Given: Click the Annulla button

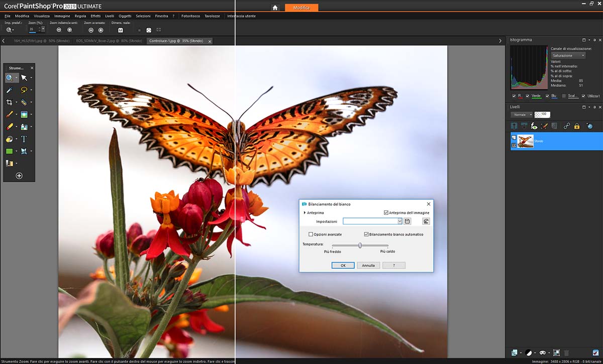Looking at the screenshot, I should click(368, 265).
